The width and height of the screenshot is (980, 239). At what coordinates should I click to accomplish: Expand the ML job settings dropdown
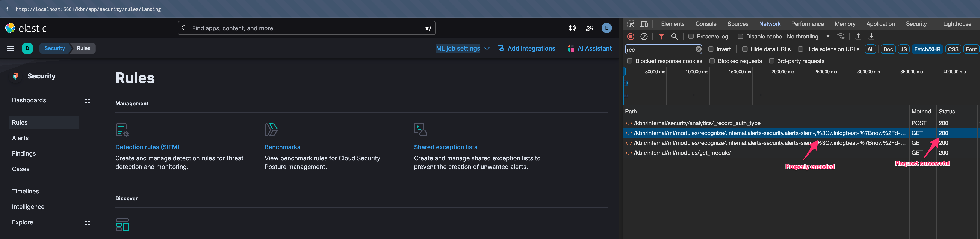pyautogui.click(x=463, y=48)
